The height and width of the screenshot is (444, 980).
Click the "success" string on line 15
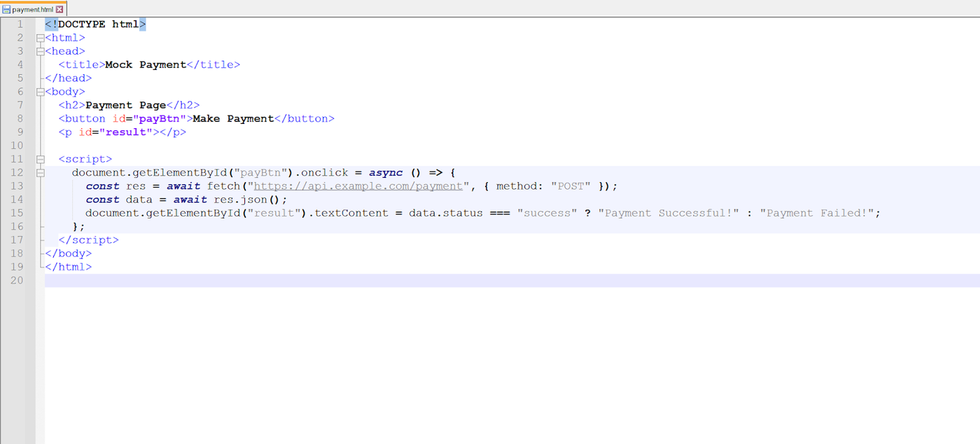pos(547,213)
